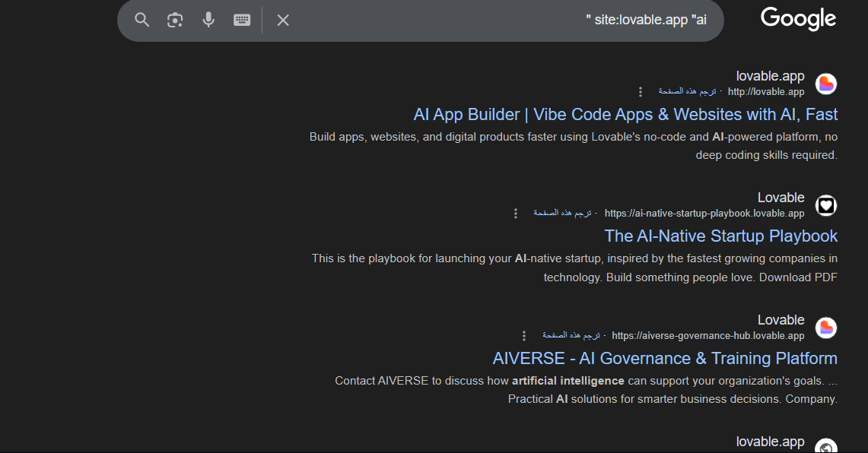Click the Lovable heart favicon of first result

826,84
